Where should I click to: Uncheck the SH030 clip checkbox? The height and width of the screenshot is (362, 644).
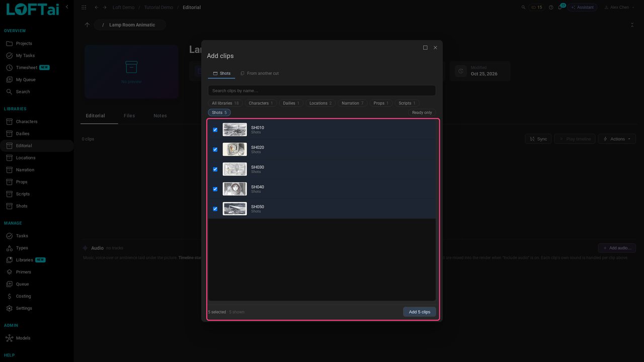pos(215,169)
